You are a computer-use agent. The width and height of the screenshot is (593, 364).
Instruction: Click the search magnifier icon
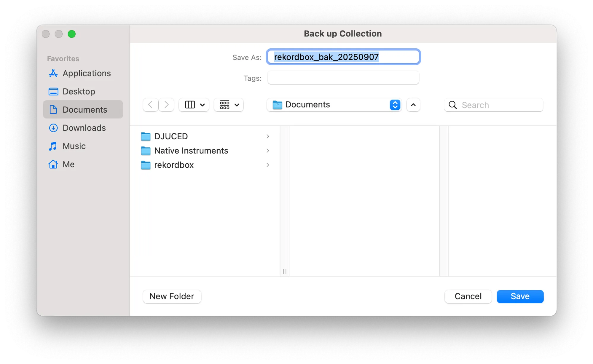coord(452,105)
